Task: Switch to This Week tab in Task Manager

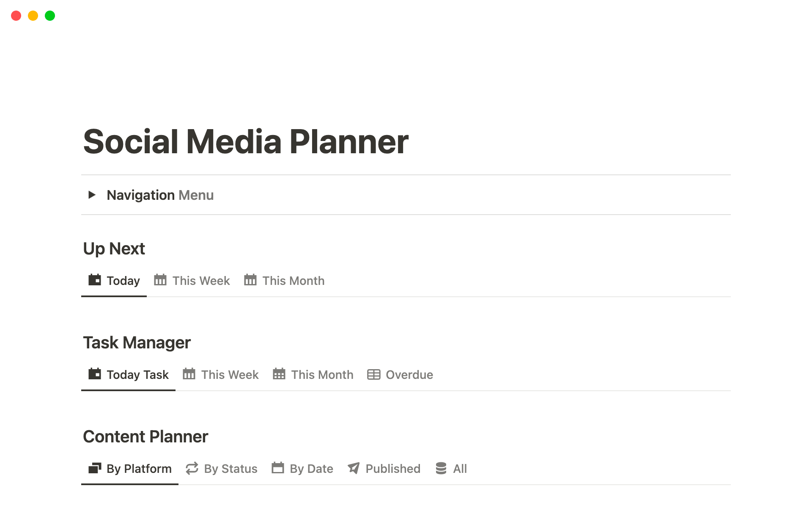Action: click(229, 375)
